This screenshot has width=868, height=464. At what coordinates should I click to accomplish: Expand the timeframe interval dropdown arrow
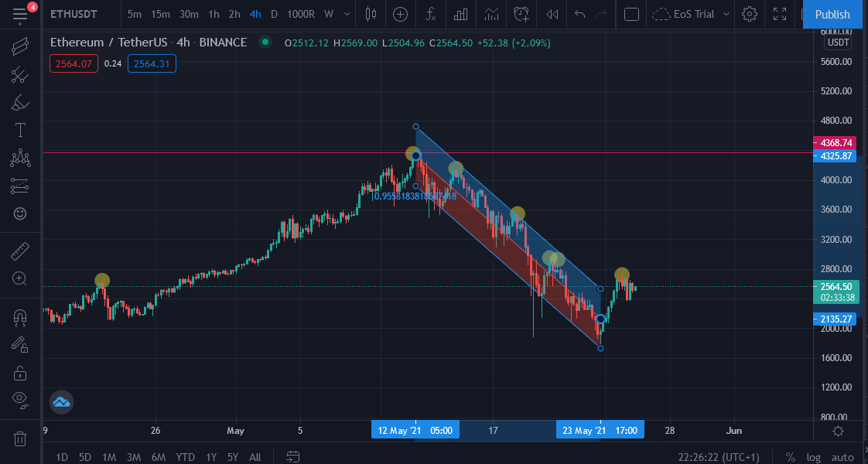click(x=347, y=15)
